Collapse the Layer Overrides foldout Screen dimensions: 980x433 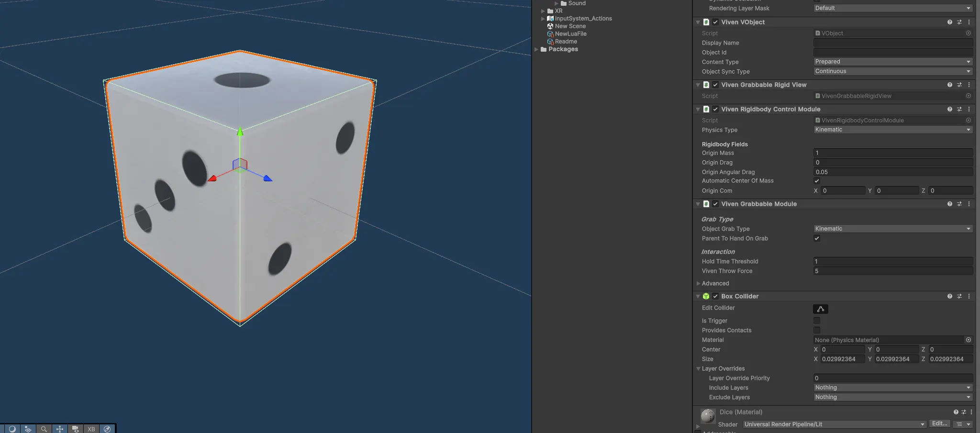tap(698, 368)
